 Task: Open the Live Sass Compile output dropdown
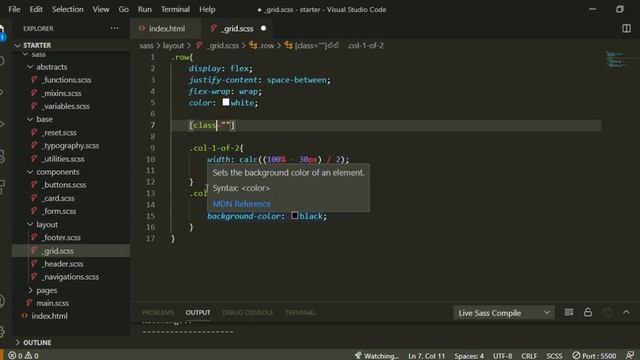(x=504, y=313)
